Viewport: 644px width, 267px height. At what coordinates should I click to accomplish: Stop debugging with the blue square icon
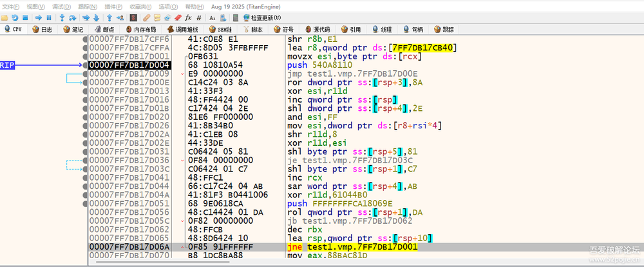point(25,17)
